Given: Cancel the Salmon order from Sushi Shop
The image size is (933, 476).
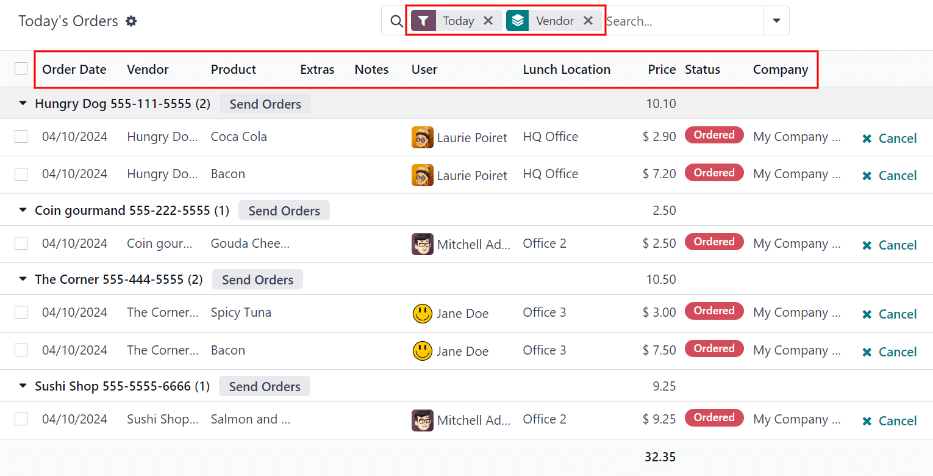Looking at the screenshot, I should coord(889,421).
